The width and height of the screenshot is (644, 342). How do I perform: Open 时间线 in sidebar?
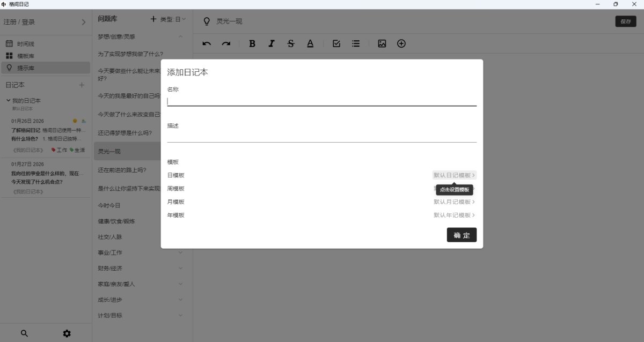pyautogui.click(x=25, y=44)
